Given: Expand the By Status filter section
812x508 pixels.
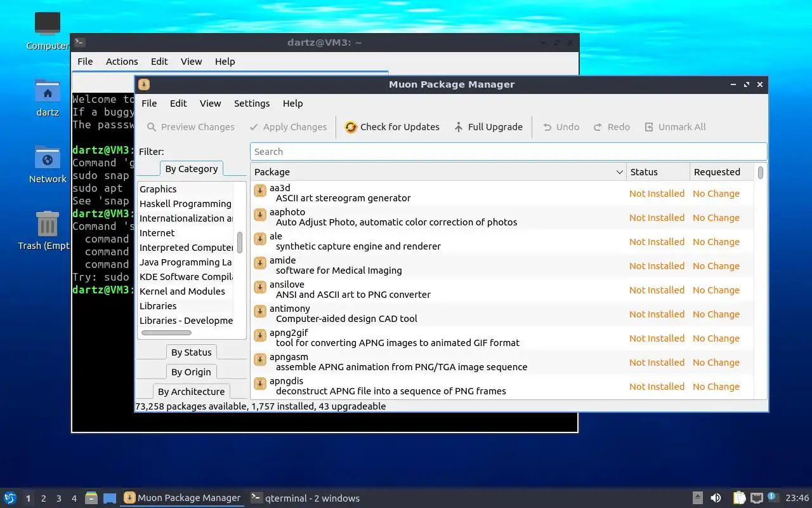Looking at the screenshot, I should [191, 352].
